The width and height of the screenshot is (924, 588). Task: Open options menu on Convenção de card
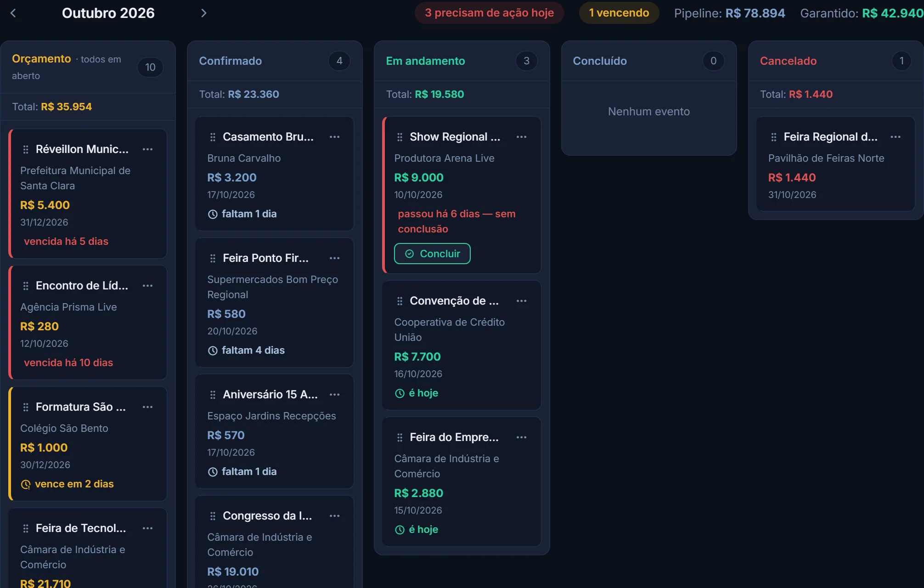tap(521, 301)
